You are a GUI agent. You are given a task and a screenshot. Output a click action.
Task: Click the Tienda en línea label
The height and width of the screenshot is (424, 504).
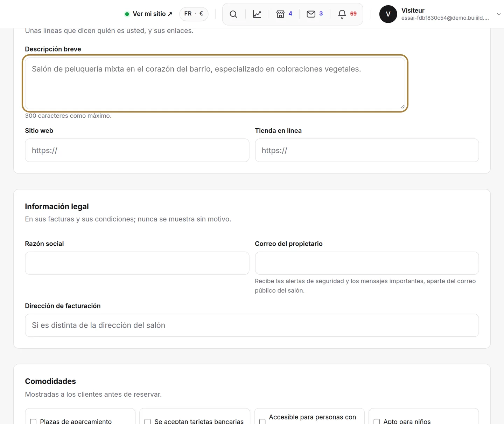coord(278,131)
